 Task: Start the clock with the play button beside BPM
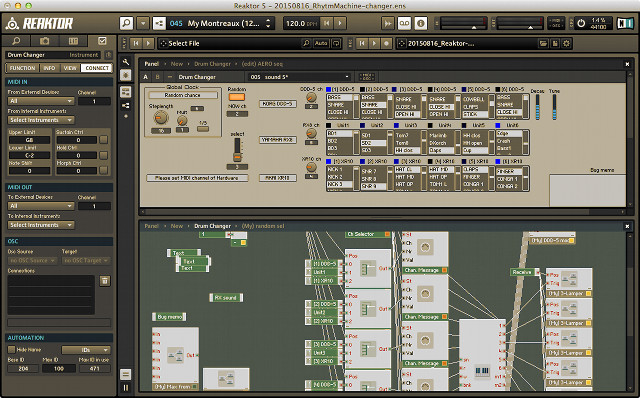click(x=340, y=23)
